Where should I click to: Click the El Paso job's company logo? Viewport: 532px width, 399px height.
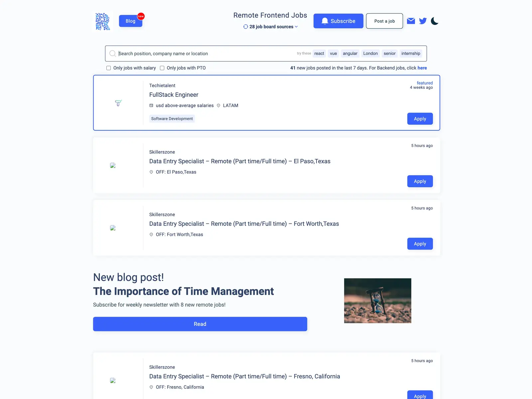coord(113,165)
